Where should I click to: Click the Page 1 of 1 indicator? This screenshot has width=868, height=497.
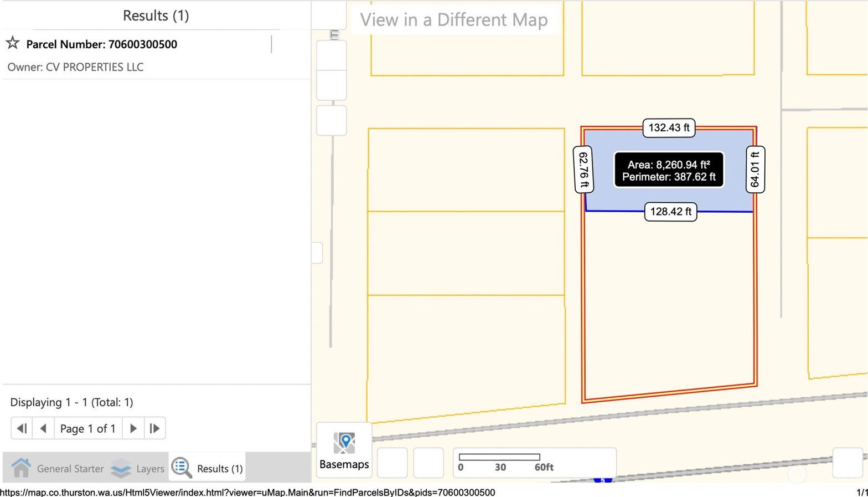tap(88, 428)
